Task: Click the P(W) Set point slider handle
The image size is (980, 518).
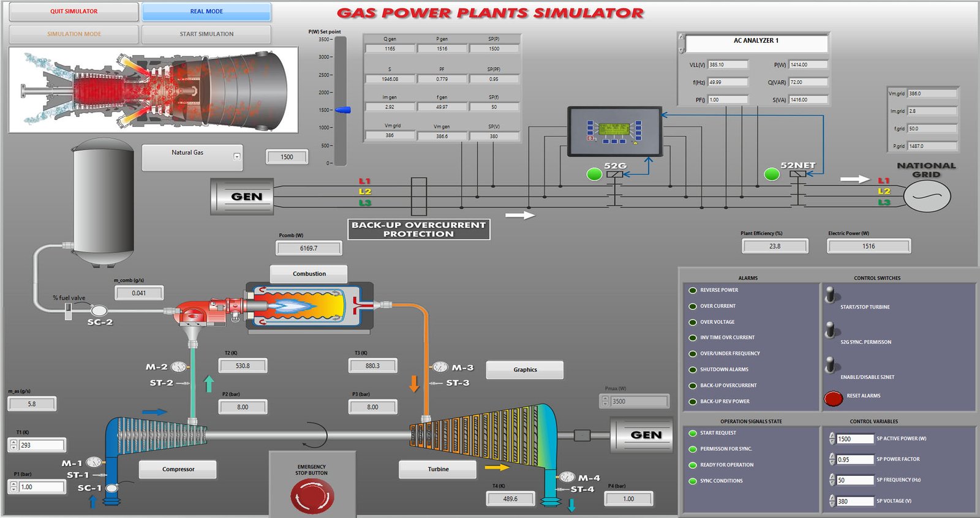Action: tap(343, 110)
